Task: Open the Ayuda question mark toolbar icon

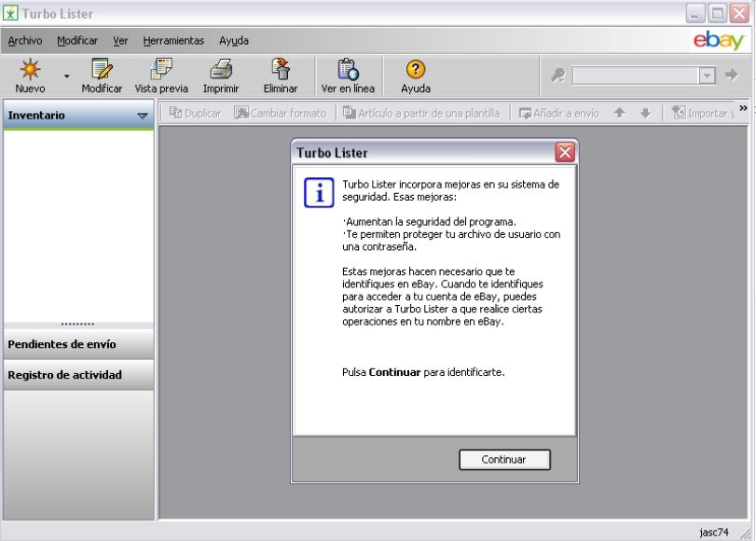Action: click(416, 70)
